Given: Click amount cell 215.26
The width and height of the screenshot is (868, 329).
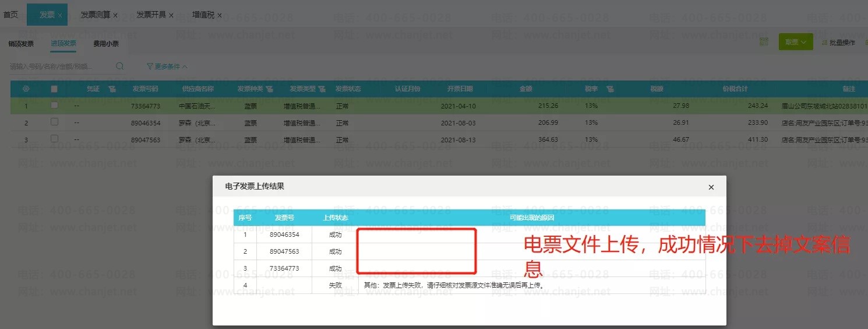Looking at the screenshot, I should [x=548, y=106].
